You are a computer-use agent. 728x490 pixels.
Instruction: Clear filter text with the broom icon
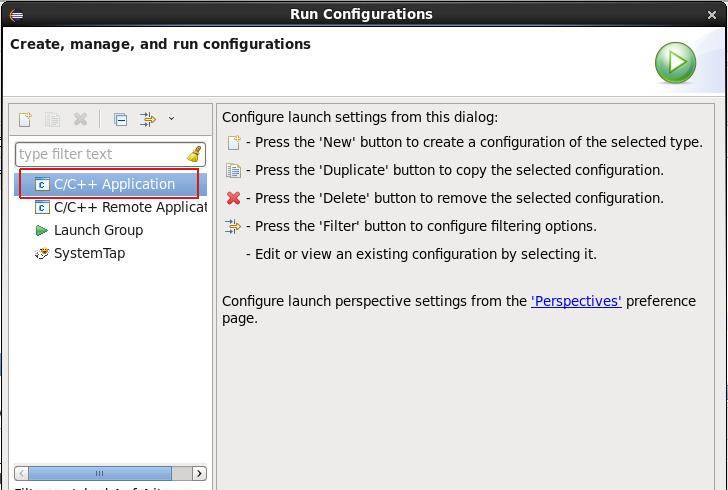194,154
